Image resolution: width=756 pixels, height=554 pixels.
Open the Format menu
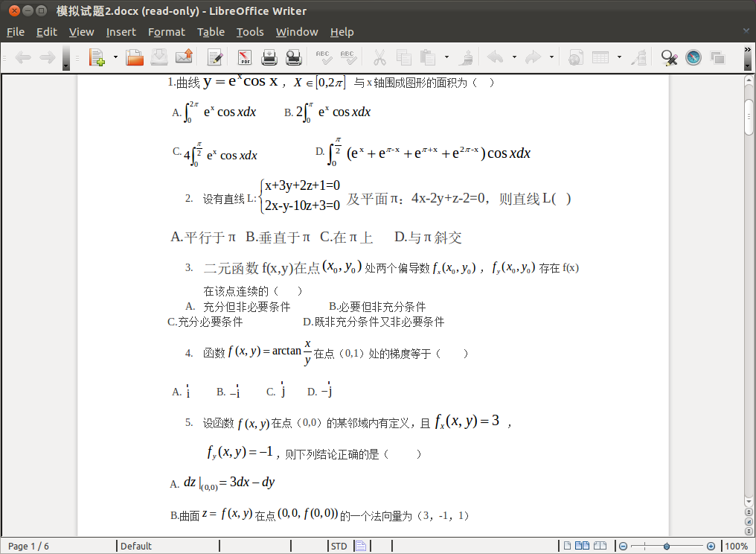(x=166, y=32)
